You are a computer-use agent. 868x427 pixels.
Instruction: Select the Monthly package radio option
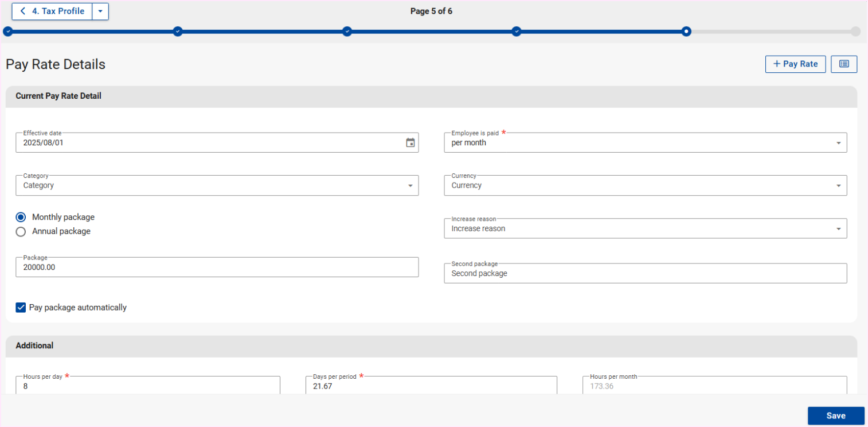[21, 218]
